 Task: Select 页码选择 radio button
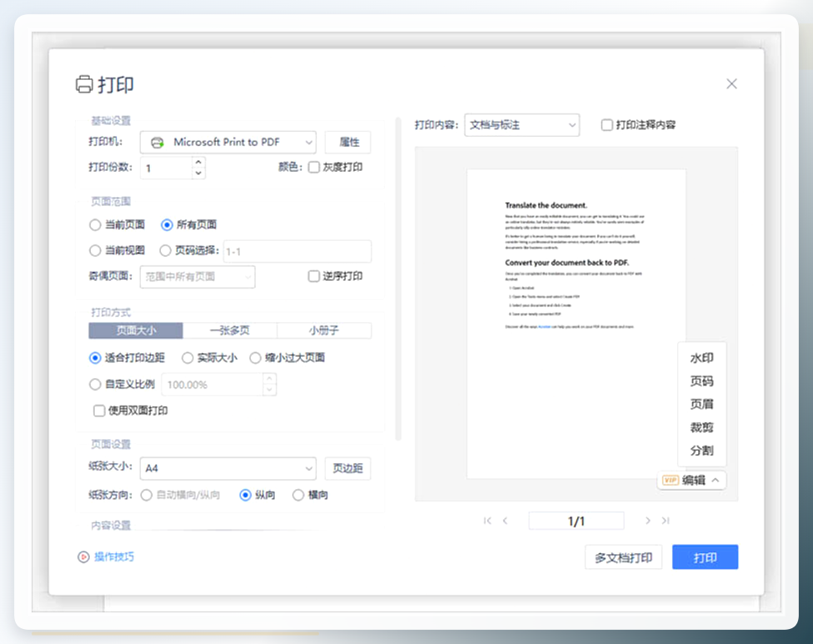point(165,251)
